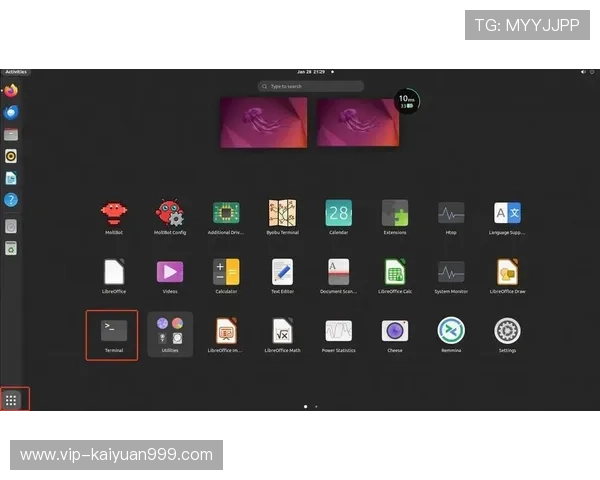This screenshot has height=480, width=600.
Task: Switch to the second workspace thumbnail
Action: (358, 122)
